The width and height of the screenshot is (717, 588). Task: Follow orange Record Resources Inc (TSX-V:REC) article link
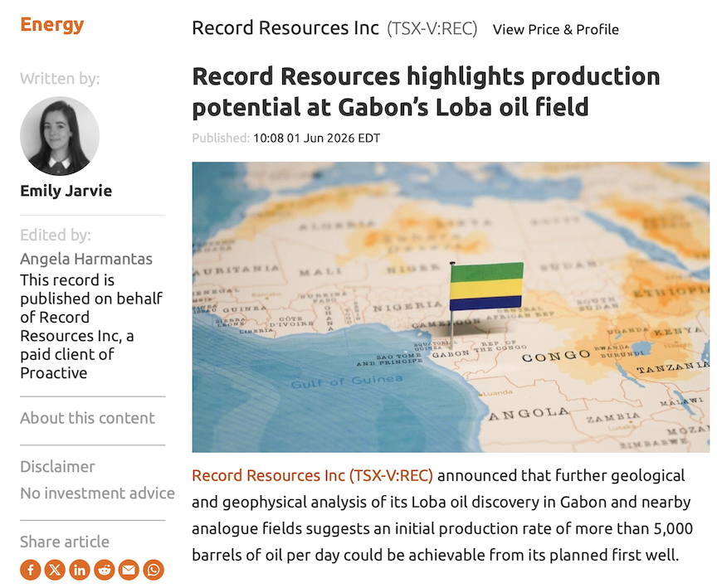coord(312,475)
